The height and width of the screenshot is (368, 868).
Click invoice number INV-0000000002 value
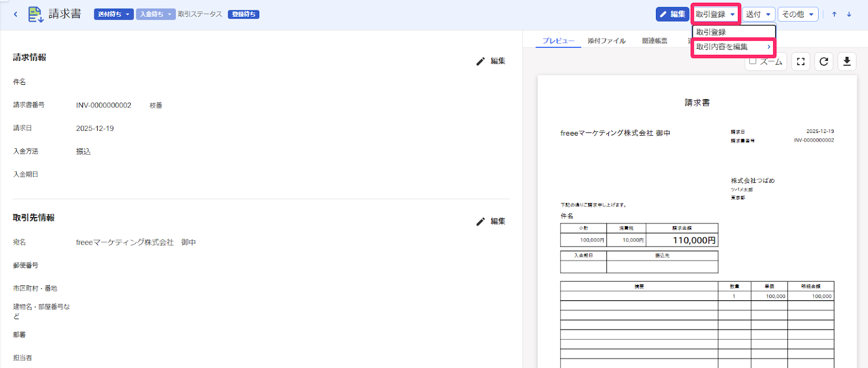[x=104, y=105]
